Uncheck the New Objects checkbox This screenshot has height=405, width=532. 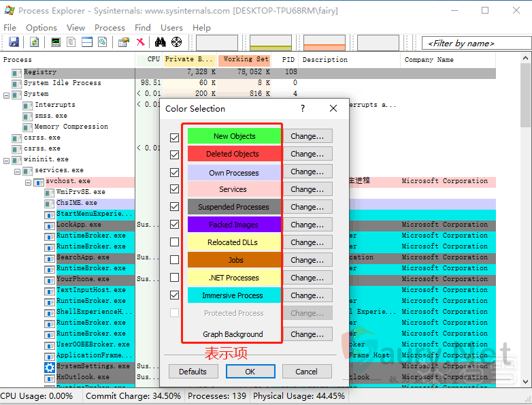coord(175,137)
